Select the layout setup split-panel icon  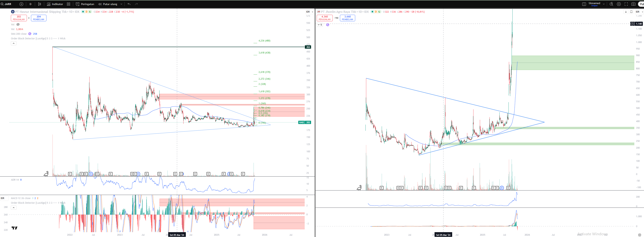584,4
